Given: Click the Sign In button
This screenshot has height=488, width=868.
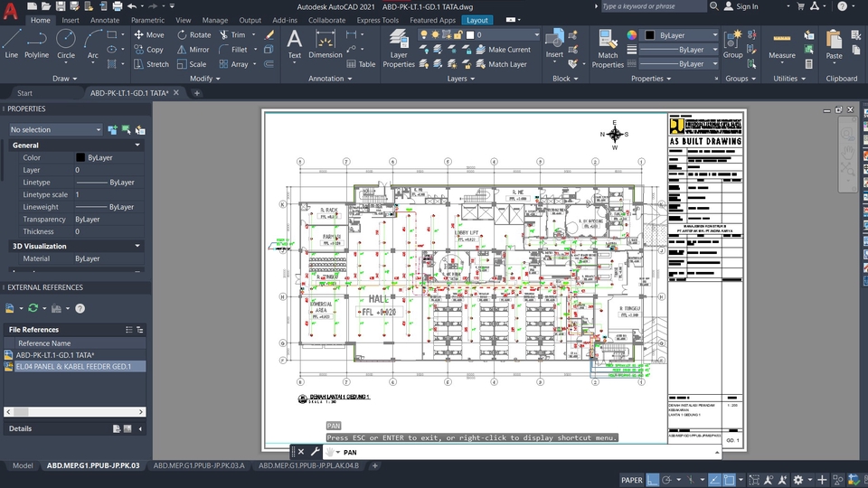Looking at the screenshot, I should pyautogui.click(x=747, y=6).
